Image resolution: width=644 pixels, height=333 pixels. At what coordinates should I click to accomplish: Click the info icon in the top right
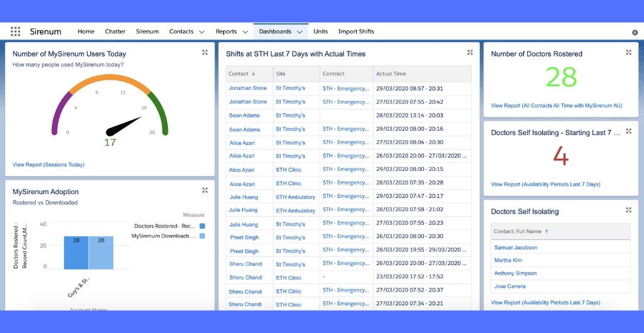click(635, 32)
